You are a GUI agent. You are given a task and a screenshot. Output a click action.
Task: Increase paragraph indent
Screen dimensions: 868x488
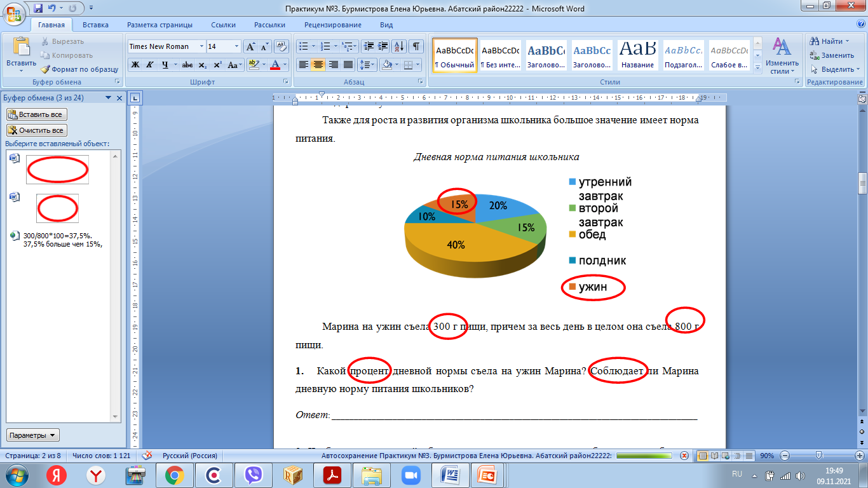(x=383, y=46)
